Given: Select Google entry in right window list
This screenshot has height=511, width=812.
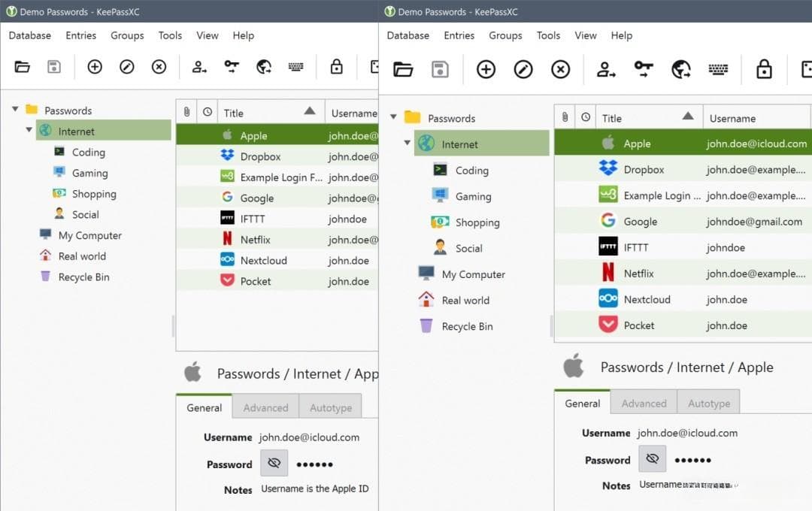Looking at the screenshot, I should point(683,221).
